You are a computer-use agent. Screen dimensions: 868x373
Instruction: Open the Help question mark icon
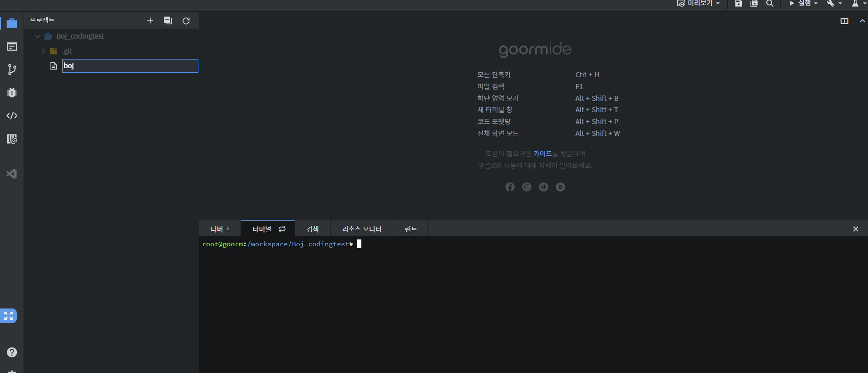(12, 352)
